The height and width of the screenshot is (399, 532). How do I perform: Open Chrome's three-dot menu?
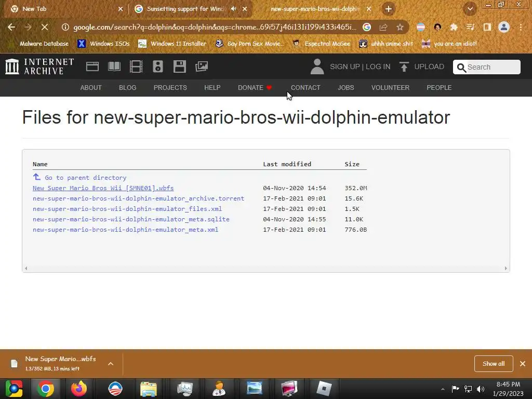pos(521,27)
